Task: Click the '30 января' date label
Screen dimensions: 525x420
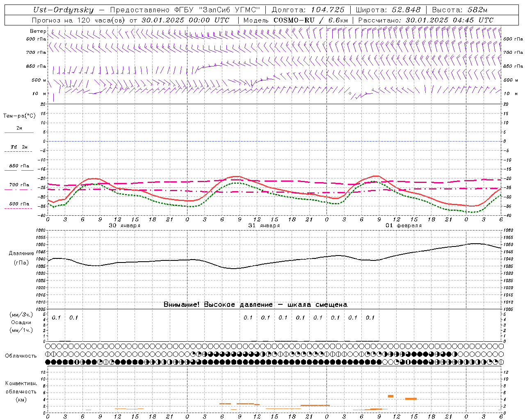Action: click(x=124, y=226)
